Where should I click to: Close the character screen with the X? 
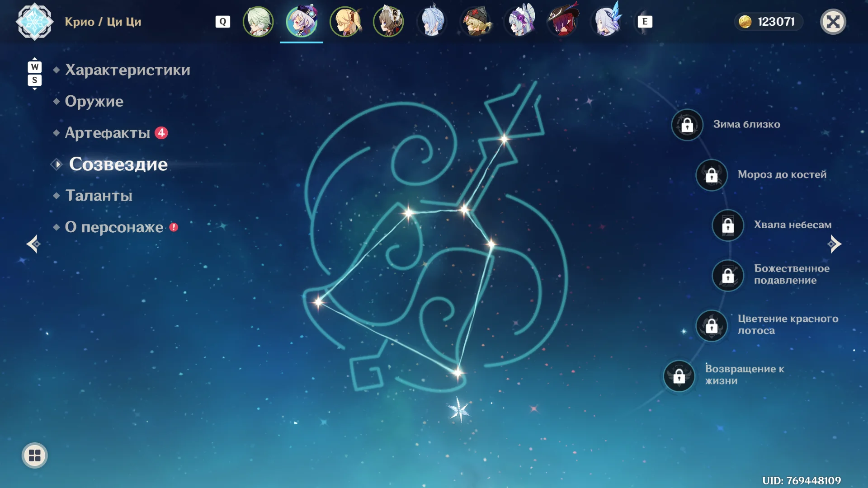click(833, 22)
